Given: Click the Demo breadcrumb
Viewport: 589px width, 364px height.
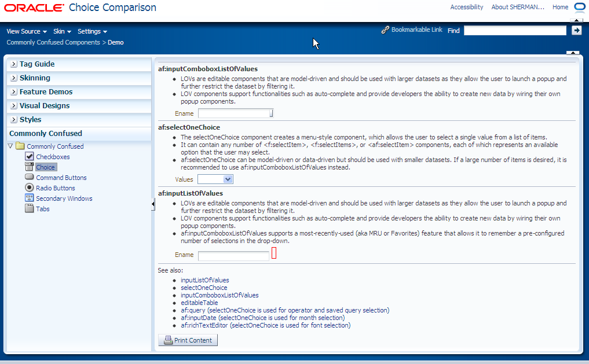Looking at the screenshot, I should 116,42.
